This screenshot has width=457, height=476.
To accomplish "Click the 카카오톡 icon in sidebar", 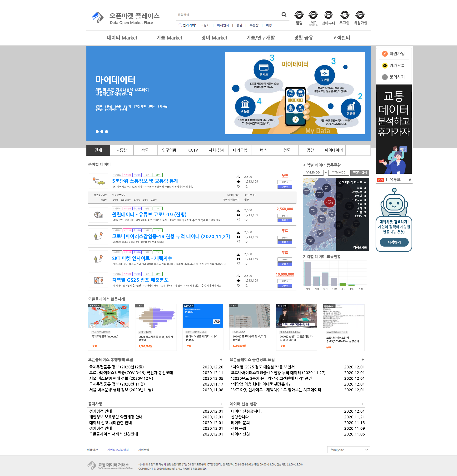I will [x=385, y=66].
